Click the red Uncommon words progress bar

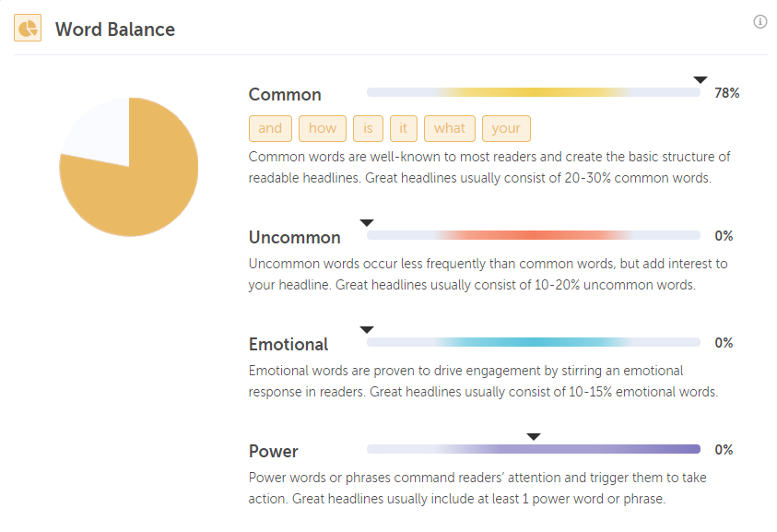click(534, 235)
